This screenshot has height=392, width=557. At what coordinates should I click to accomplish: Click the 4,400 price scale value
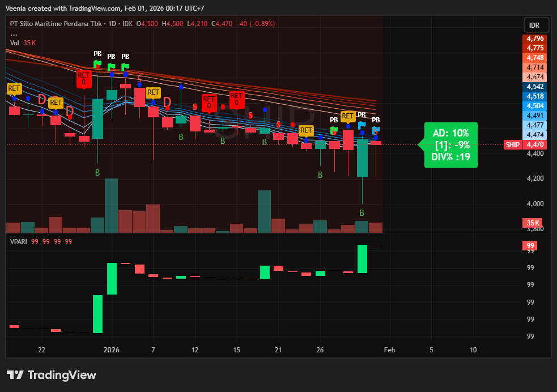[535, 154]
